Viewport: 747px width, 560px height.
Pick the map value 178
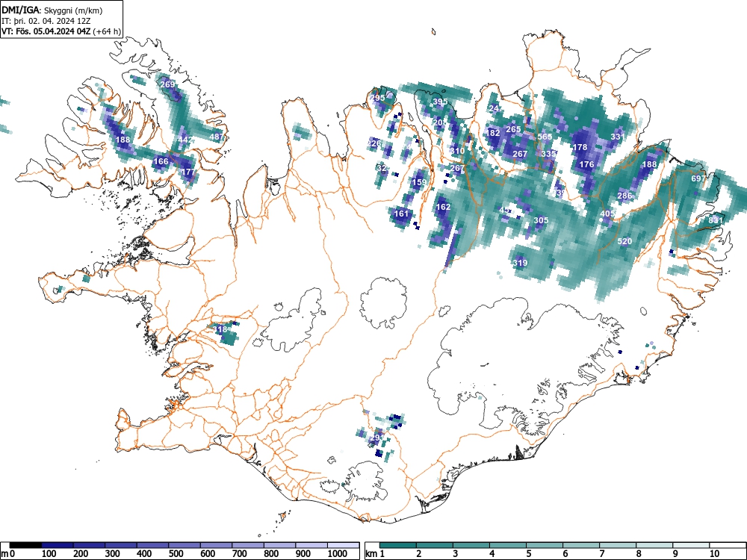point(580,147)
